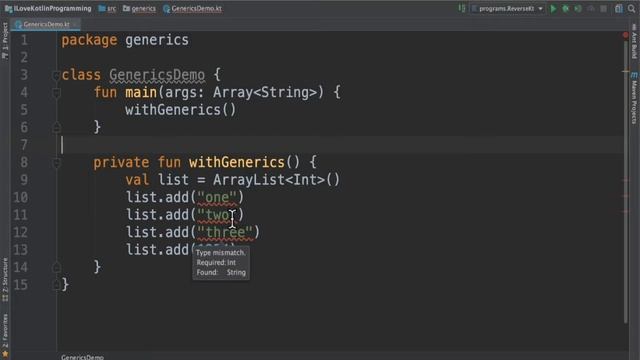640x360 pixels.
Task: Click the private keyword on line 8
Action: point(121,162)
